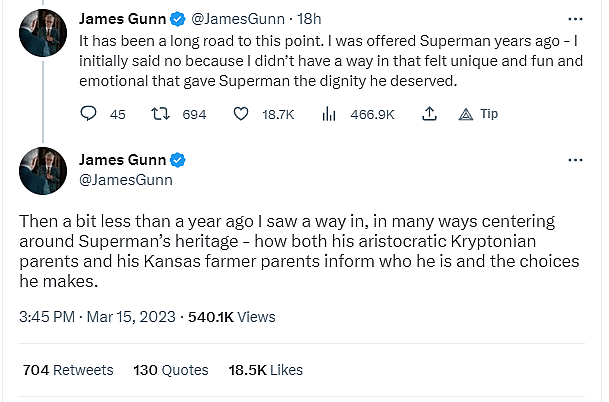Open more options menu on second tweet

(574, 160)
